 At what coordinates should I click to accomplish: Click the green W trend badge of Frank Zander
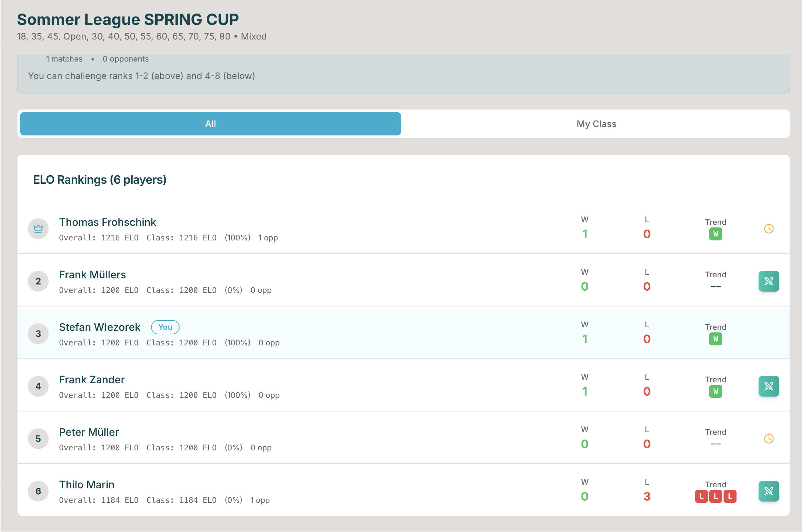(x=715, y=391)
